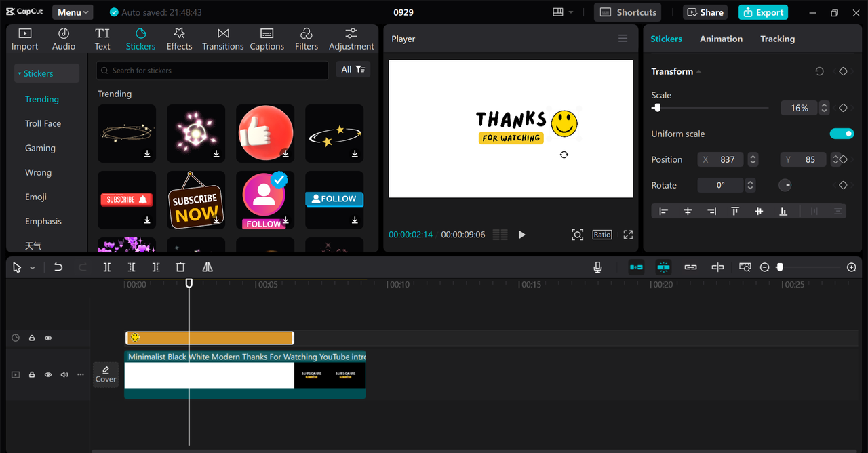Undo the last action

coord(58,267)
